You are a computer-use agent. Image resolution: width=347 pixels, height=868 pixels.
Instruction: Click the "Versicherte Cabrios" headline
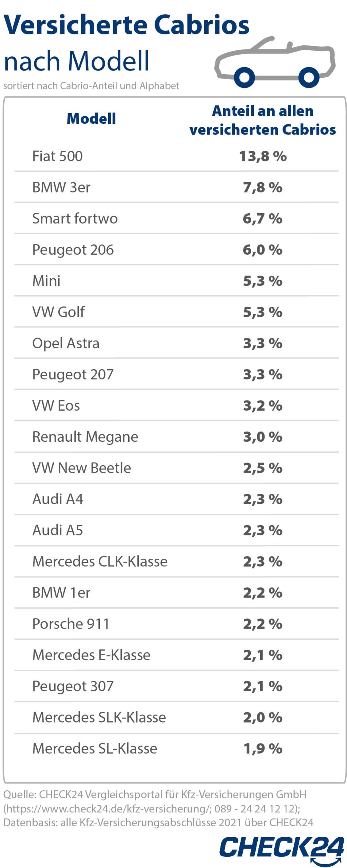click(126, 25)
